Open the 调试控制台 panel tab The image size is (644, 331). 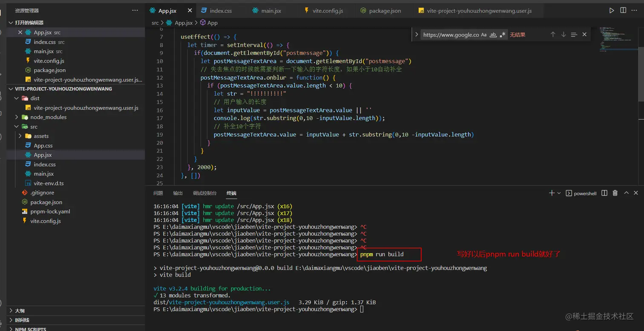204,193
